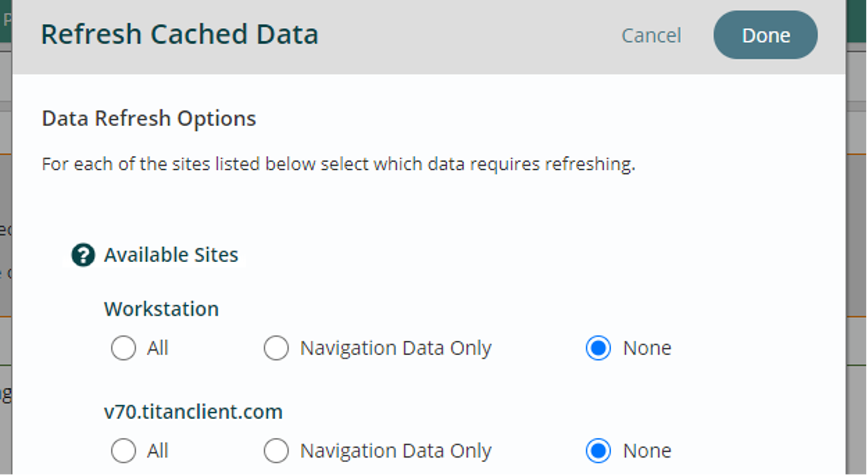The height and width of the screenshot is (475, 868).
Task: Click Workstation's 'All' option label text
Action: click(157, 348)
